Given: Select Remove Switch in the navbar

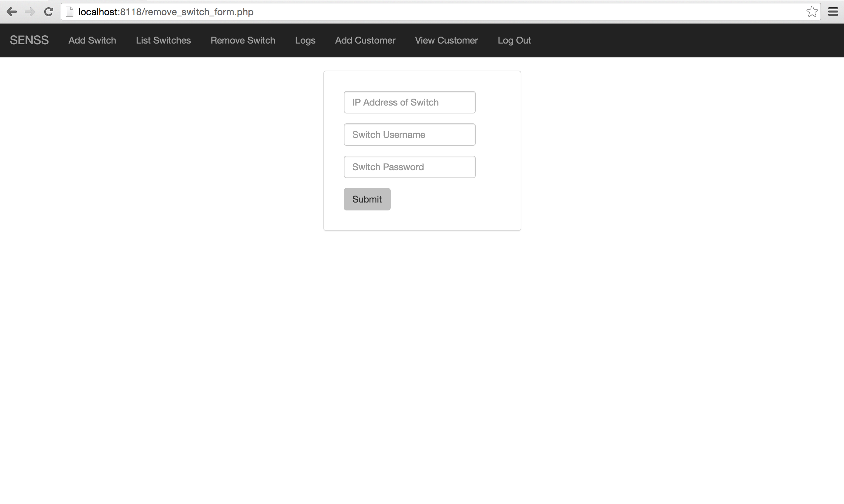Looking at the screenshot, I should [x=243, y=40].
